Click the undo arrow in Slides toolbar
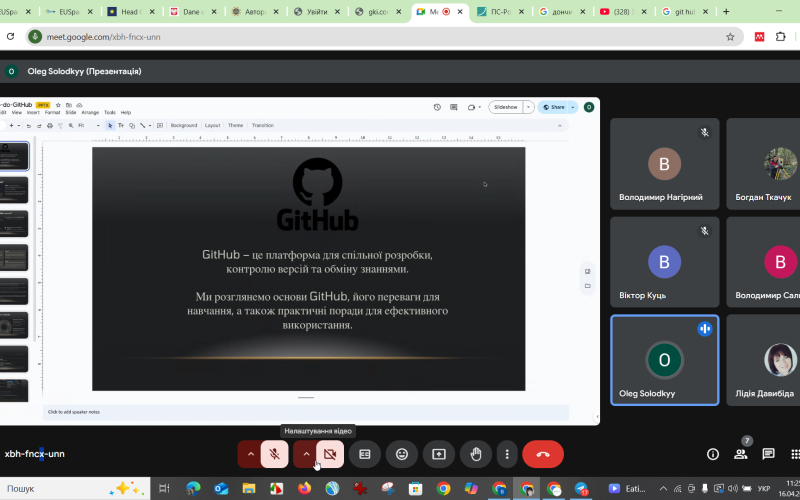Screen dimensions: 800x500 click(29, 126)
